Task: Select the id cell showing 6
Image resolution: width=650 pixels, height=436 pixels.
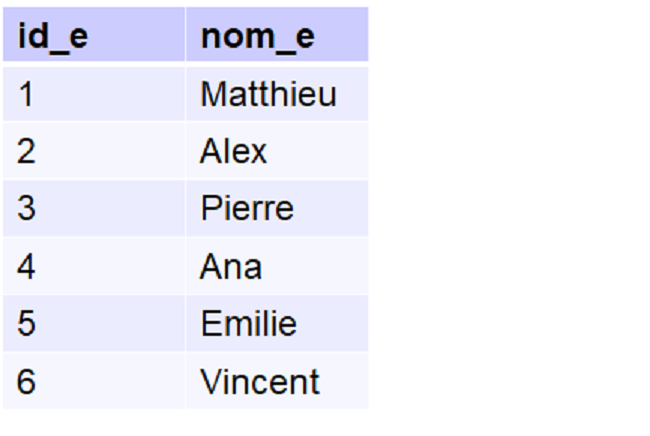Action: (26, 382)
